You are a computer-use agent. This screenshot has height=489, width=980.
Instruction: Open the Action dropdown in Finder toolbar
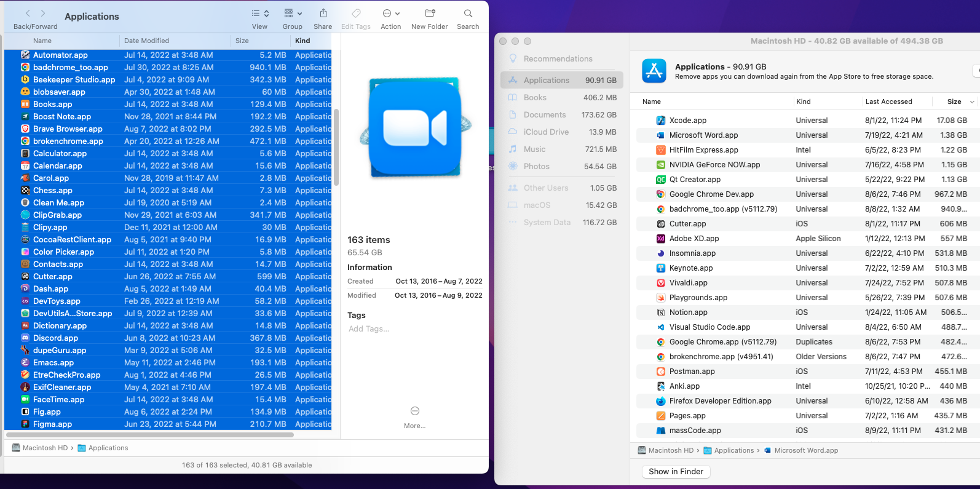pos(391,13)
